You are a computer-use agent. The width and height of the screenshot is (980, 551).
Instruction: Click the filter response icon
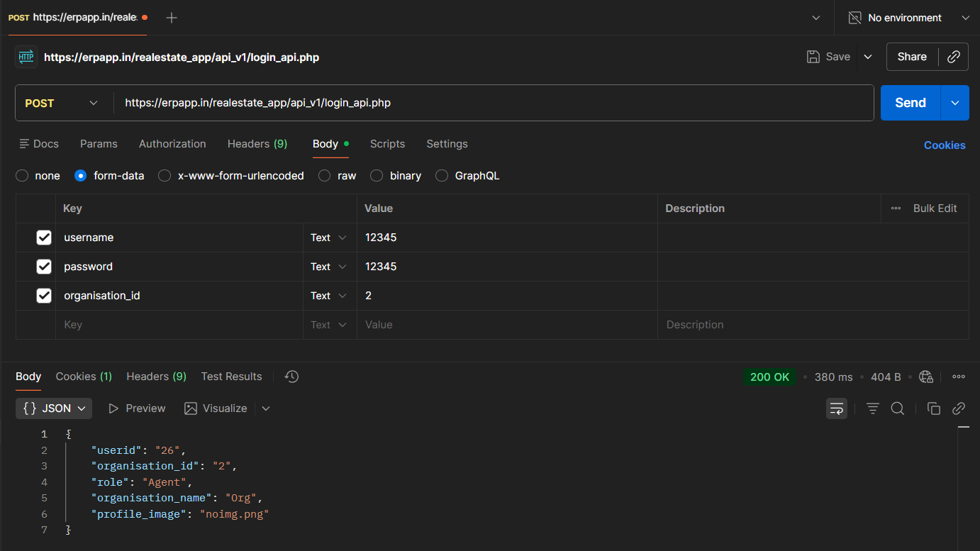[x=873, y=408]
